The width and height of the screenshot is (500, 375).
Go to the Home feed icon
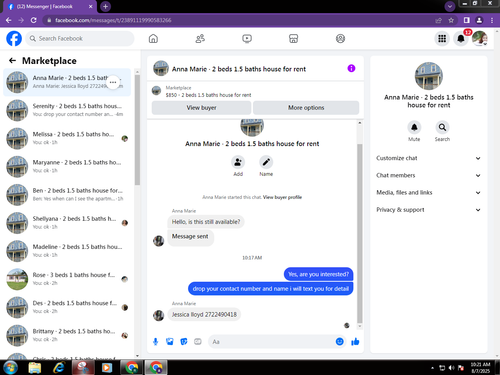tap(153, 39)
